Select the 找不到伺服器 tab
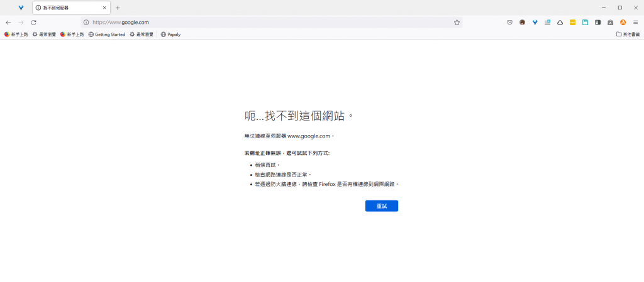This screenshot has width=644, height=282. click(70, 8)
